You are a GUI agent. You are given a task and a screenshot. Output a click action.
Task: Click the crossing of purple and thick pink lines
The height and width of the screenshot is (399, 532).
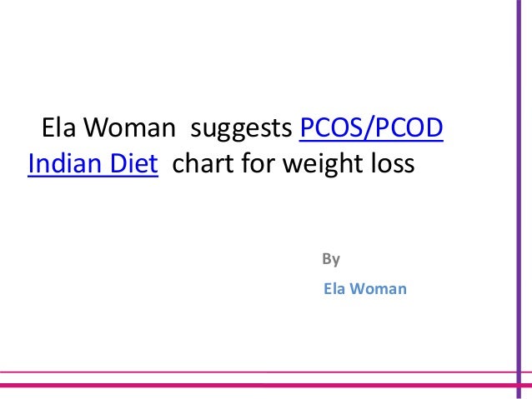pos(519,386)
